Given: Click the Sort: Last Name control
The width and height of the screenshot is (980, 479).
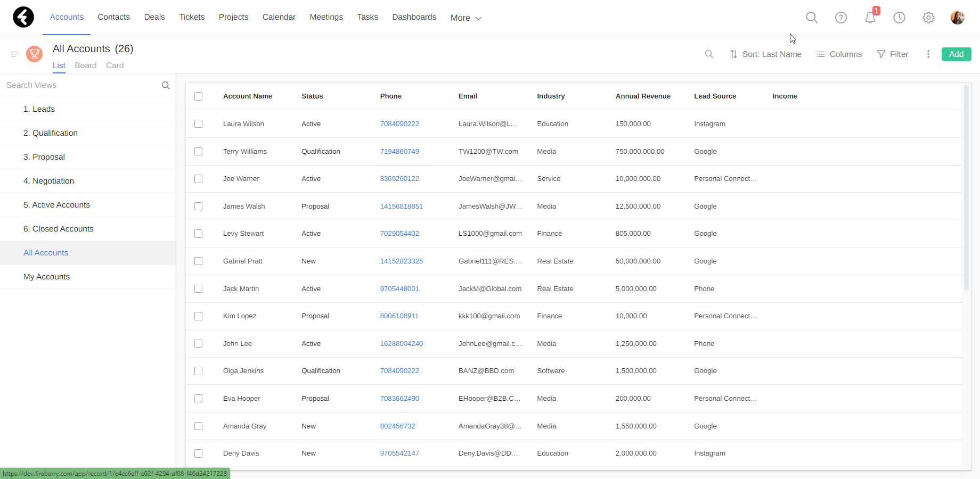Looking at the screenshot, I should pos(765,54).
